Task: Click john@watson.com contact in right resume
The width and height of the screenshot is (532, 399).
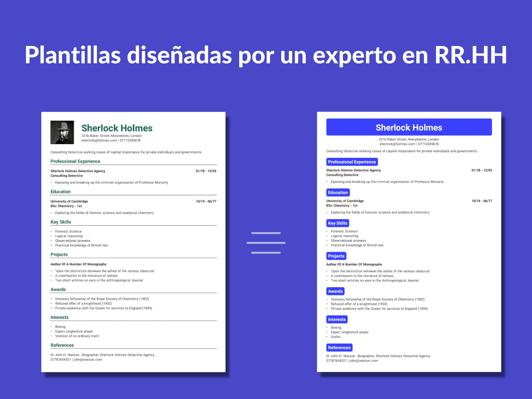Action: click(363, 360)
